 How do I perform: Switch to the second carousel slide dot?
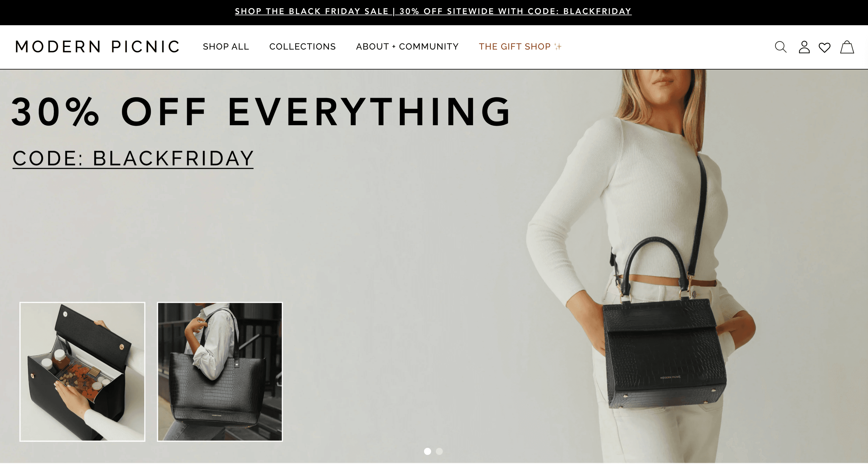439,451
